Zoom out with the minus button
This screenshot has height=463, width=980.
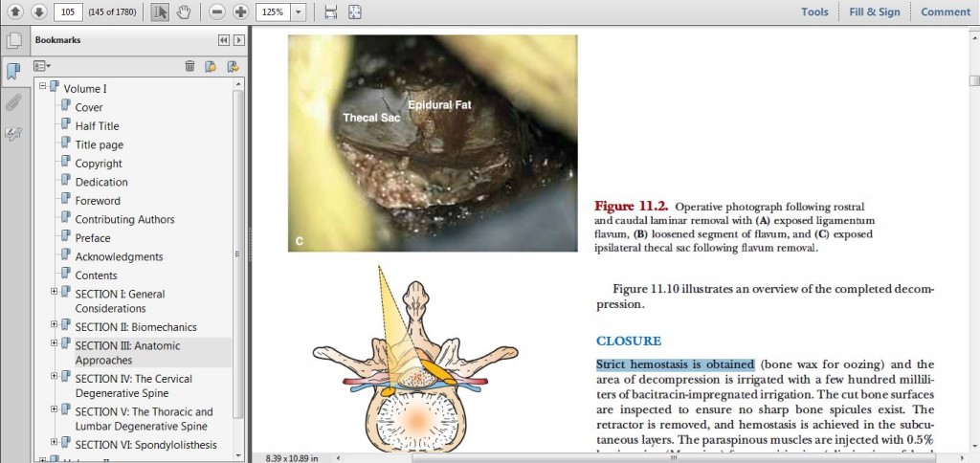[x=217, y=11]
